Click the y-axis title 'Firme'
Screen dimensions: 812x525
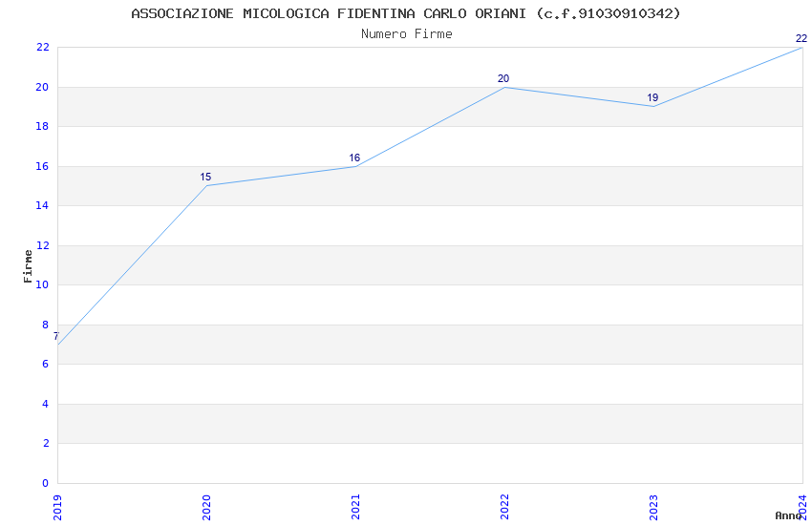(x=28, y=266)
